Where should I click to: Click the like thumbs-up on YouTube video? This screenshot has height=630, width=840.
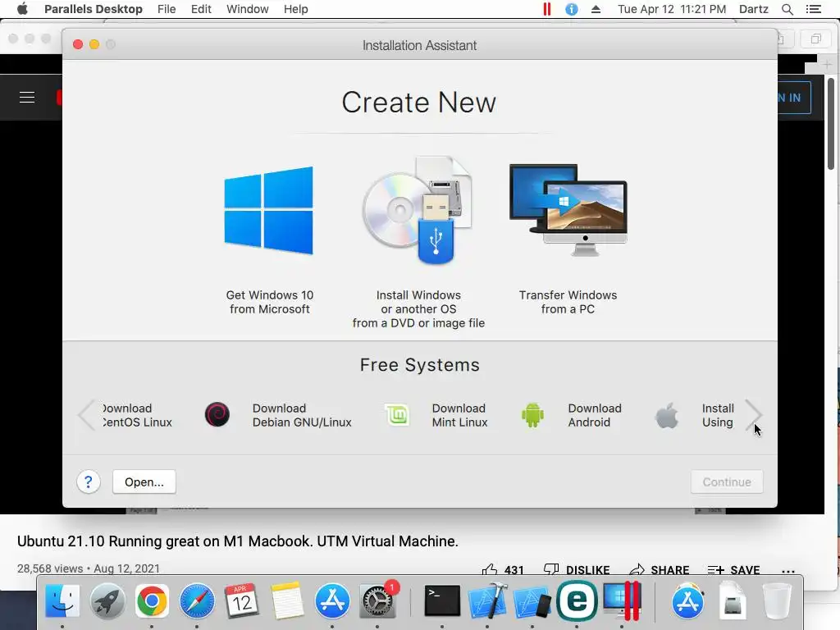490,569
